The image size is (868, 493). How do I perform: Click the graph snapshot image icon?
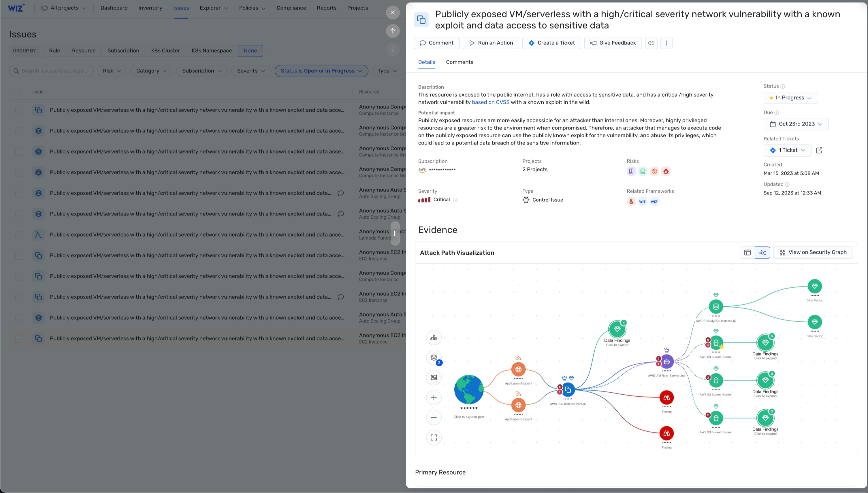click(434, 378)
